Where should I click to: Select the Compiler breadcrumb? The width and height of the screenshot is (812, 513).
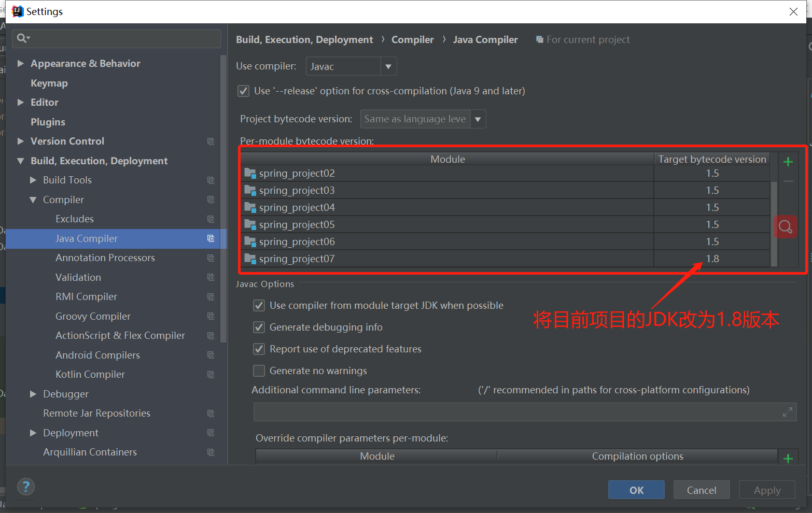point(412,39)
